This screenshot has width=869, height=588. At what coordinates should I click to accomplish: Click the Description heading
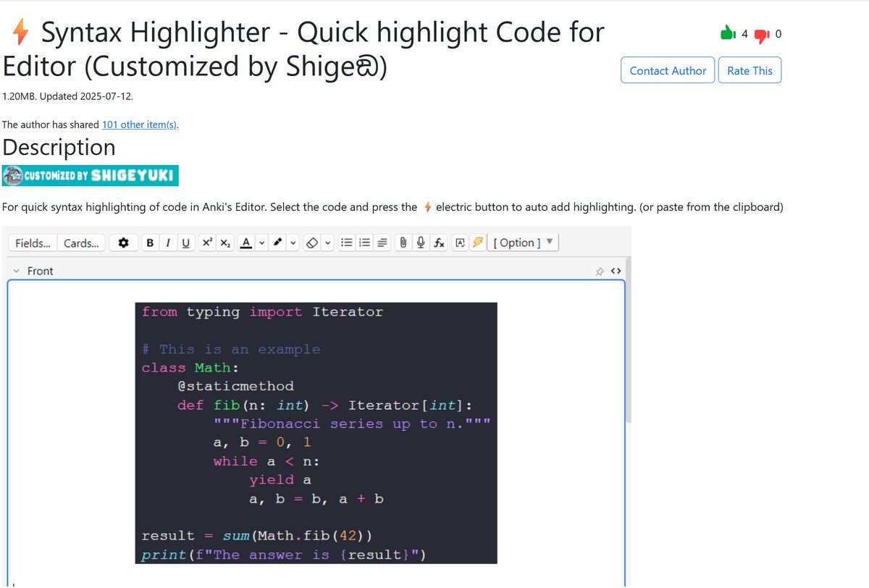tap(59, 147)
